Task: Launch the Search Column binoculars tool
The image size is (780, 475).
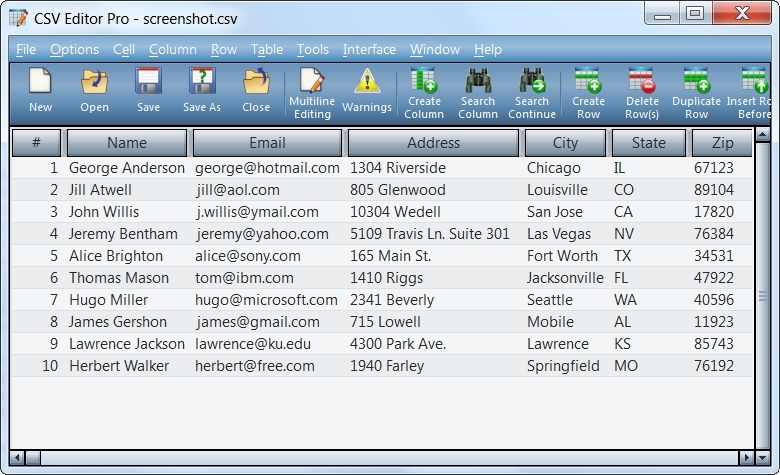Action: click(x=478, y=94)
